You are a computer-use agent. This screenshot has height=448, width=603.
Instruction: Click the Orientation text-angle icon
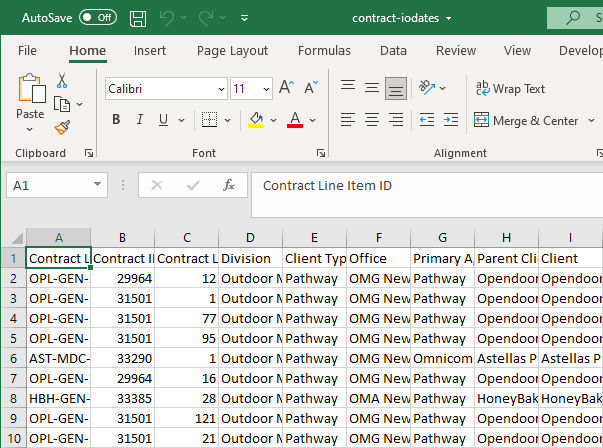426,88
